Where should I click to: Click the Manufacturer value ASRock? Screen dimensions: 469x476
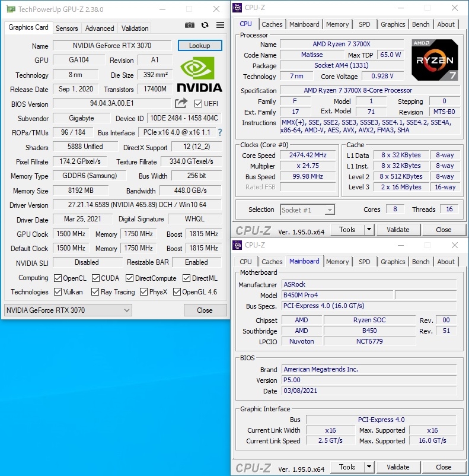coord(369,284)
